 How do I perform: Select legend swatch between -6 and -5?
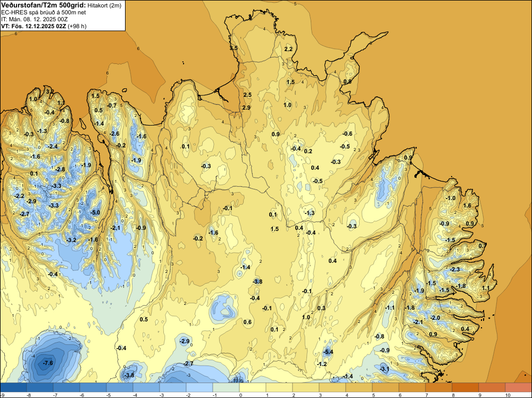pyautogui.click(x=93, y=387)
